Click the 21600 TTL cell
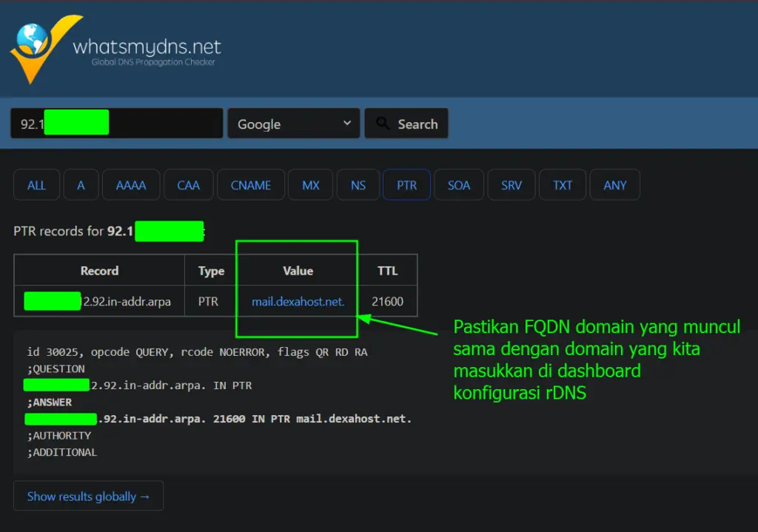This screenshot has height=532, width=758. (x=387, y=301)
